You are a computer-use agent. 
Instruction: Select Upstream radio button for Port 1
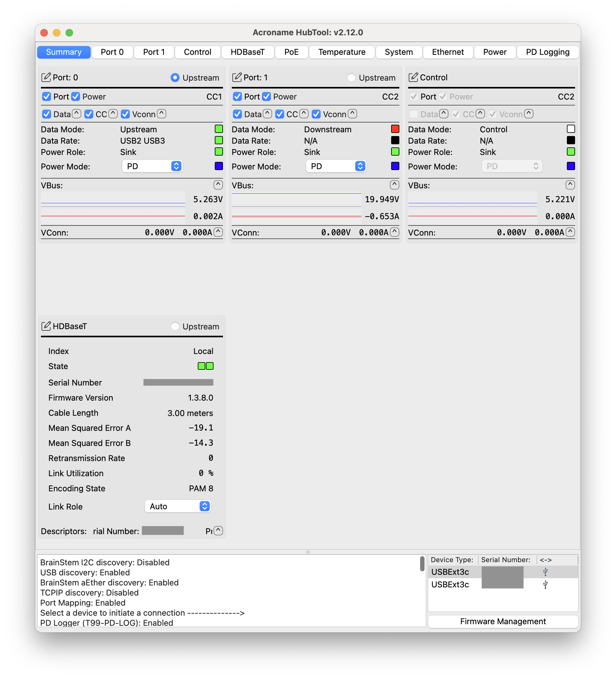coord(351,78)
